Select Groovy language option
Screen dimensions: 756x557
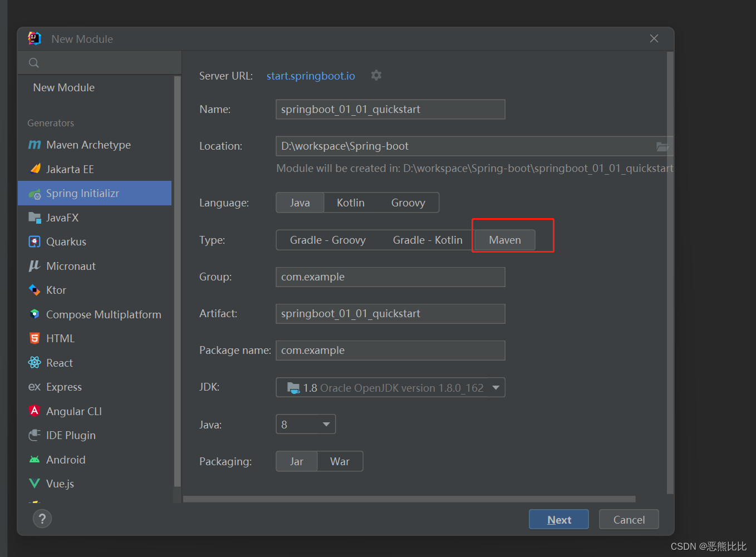pyautogui.click(x=408, y=203)
